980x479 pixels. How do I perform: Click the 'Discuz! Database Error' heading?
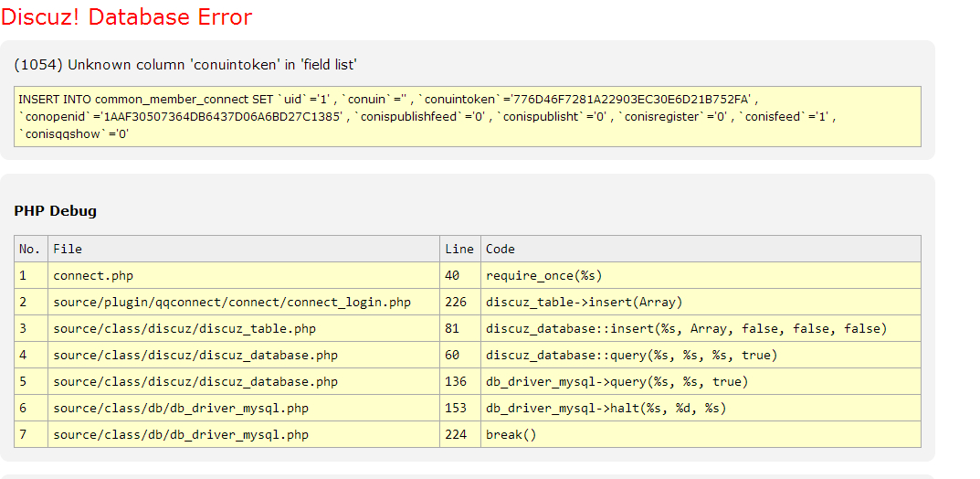[126, 16]
